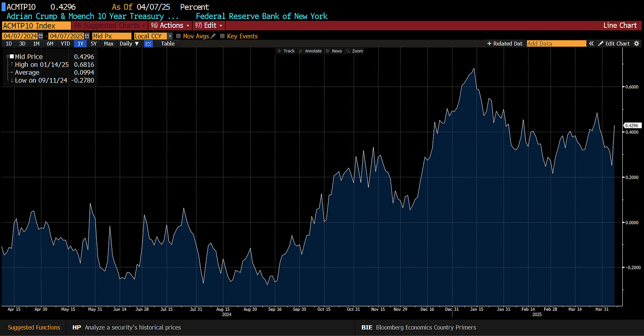Collapse panel with double-chevron icon
Viewport: 644px width, 336px height.
click(x=590, y=43)
